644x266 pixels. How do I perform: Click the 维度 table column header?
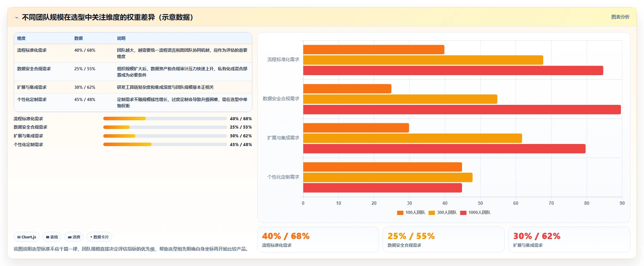tap(21, 38)
